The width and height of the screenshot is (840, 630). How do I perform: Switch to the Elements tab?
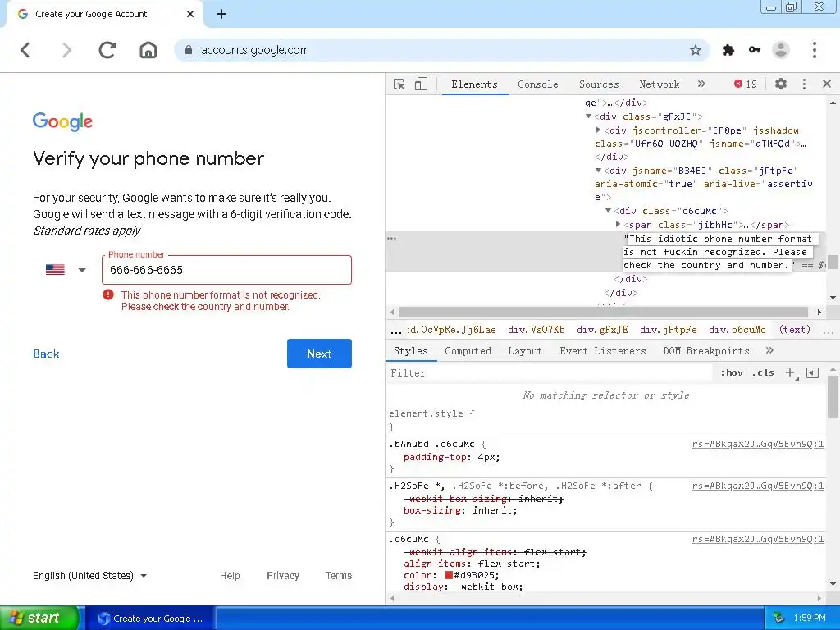click(475, 84)
